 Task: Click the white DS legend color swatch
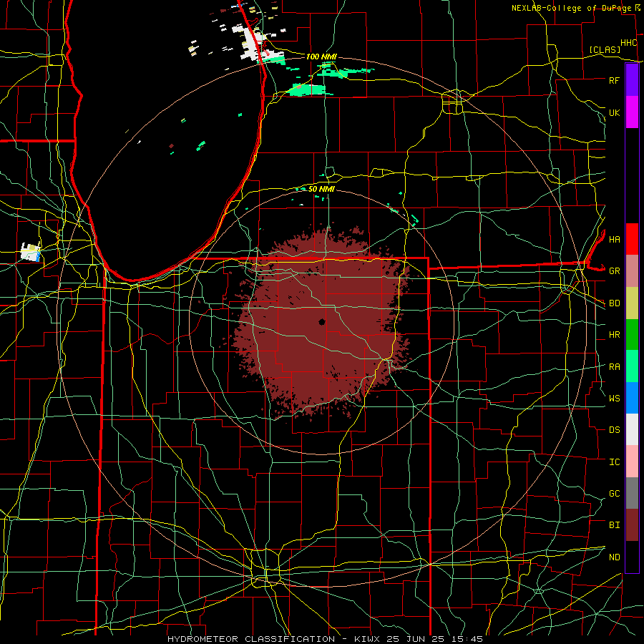click(x=632, y=429)
